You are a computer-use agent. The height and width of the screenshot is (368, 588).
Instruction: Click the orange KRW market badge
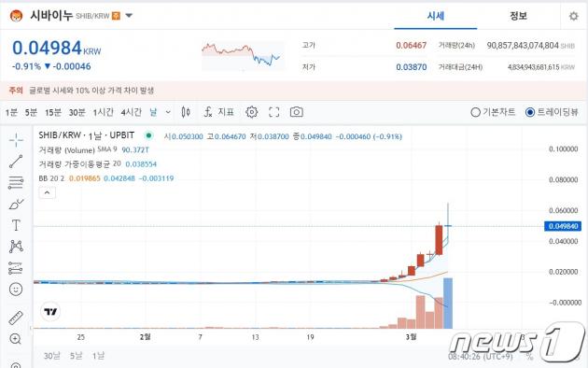[117, 16]
